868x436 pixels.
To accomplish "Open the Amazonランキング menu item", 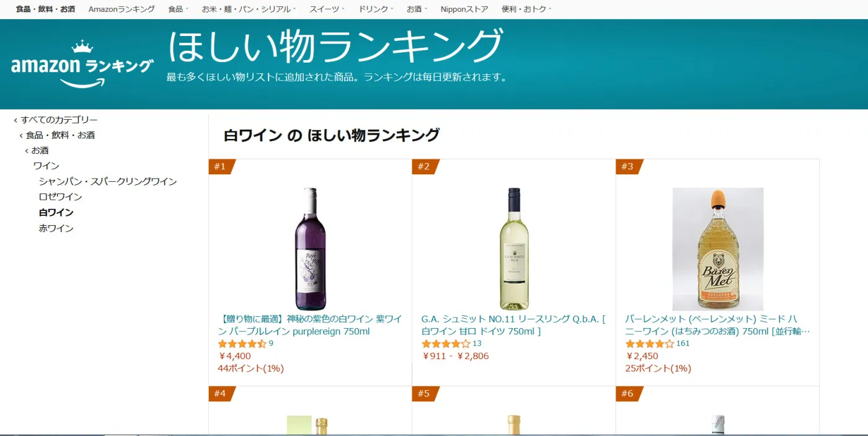I will (122, 9).
